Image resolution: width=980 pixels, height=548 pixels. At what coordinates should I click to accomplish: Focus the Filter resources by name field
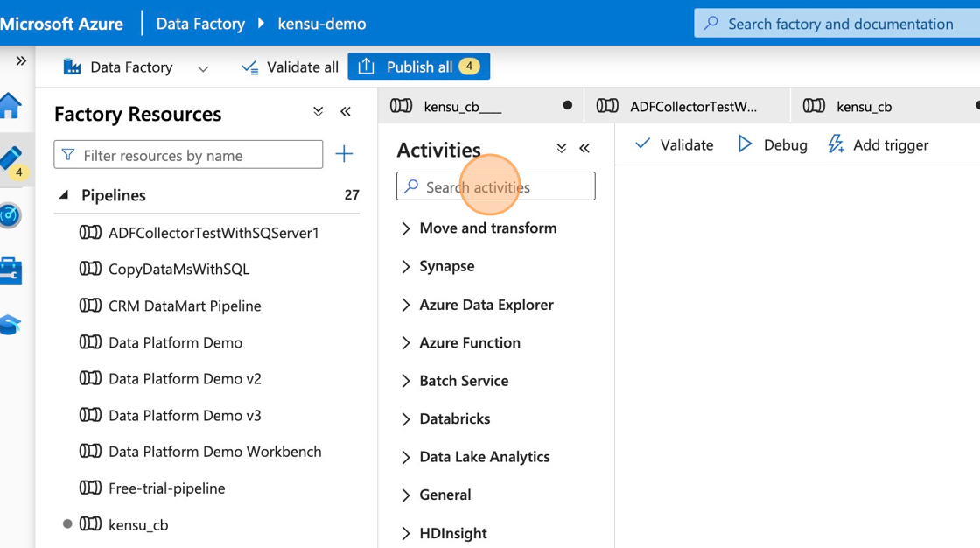click(188, 155)
